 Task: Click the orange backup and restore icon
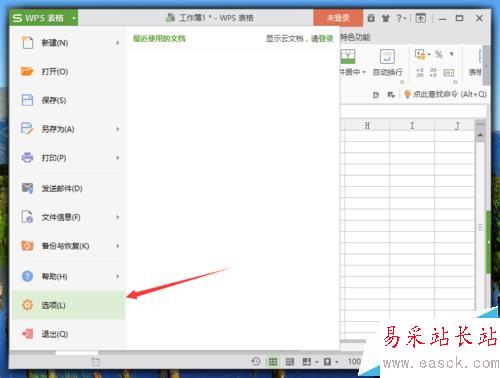[27, 246]
